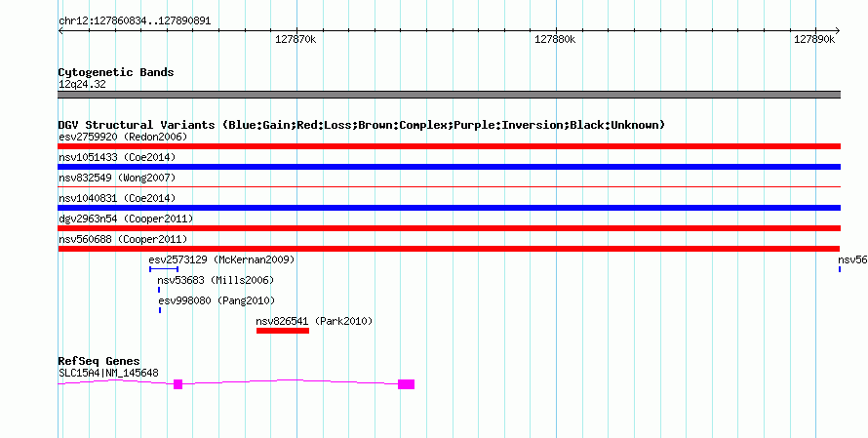Select the Cytogenetic Bands track title
This screenshot has height=438, width=868.
point(116,72)
